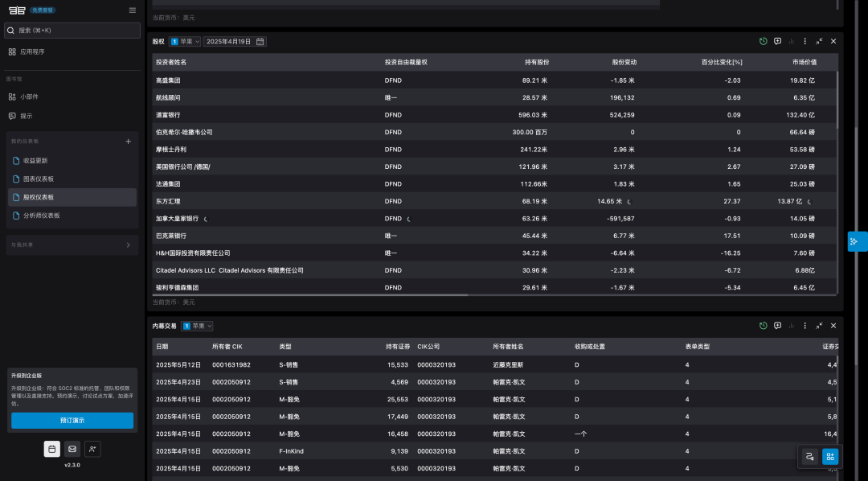Sort by the 表单类型 column header
The height and width of the screenshot is (481, 868).
[698, 347]
